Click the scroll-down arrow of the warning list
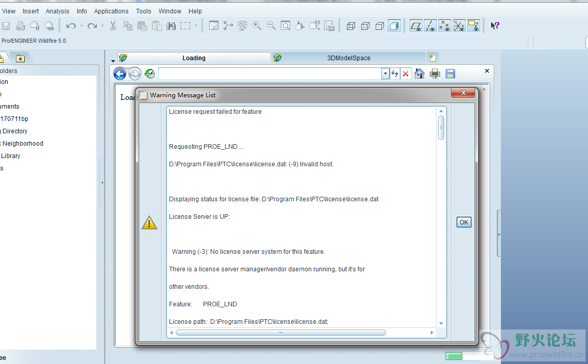 (441, 323)
